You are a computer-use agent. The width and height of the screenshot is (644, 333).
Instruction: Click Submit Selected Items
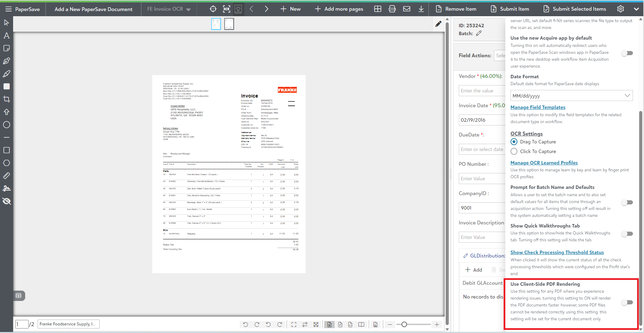tap(575, 9)
